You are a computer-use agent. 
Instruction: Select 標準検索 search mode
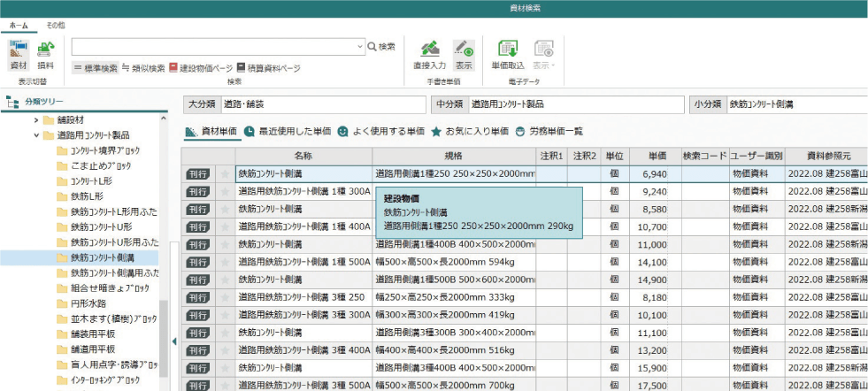pos(96,68)
